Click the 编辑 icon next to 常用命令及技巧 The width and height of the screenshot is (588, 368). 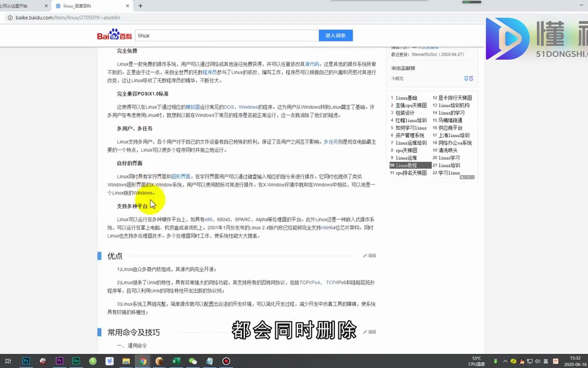(x=369, y=331)
